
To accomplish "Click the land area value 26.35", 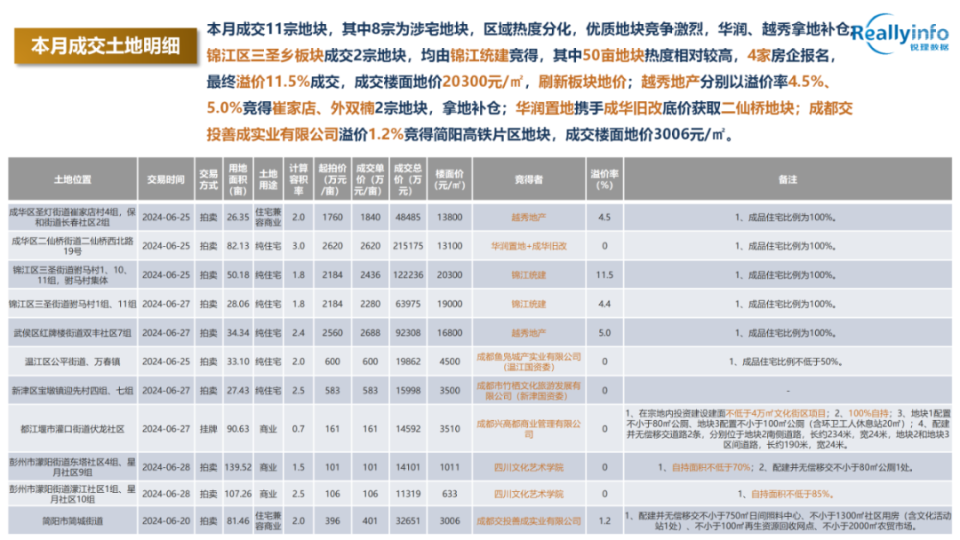I will (238, 217).
